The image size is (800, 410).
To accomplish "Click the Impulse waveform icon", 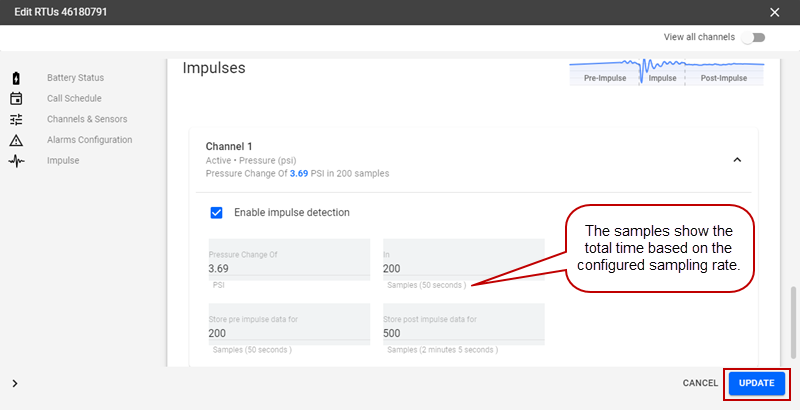I will tap(16, 161).
